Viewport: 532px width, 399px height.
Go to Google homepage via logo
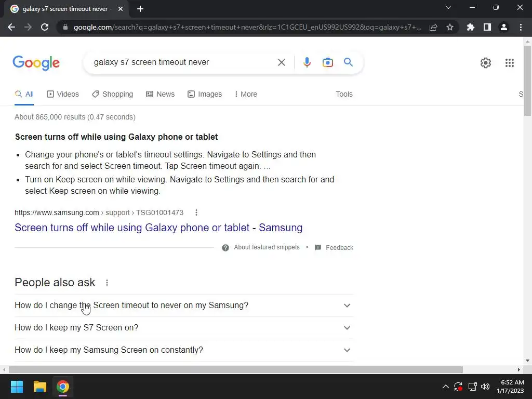tap(36, 63)
